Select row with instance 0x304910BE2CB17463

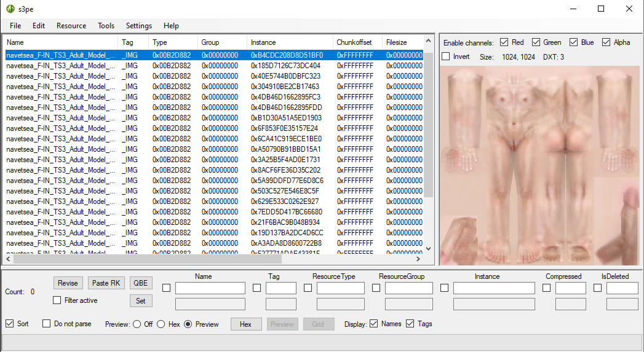pos(214,87)
